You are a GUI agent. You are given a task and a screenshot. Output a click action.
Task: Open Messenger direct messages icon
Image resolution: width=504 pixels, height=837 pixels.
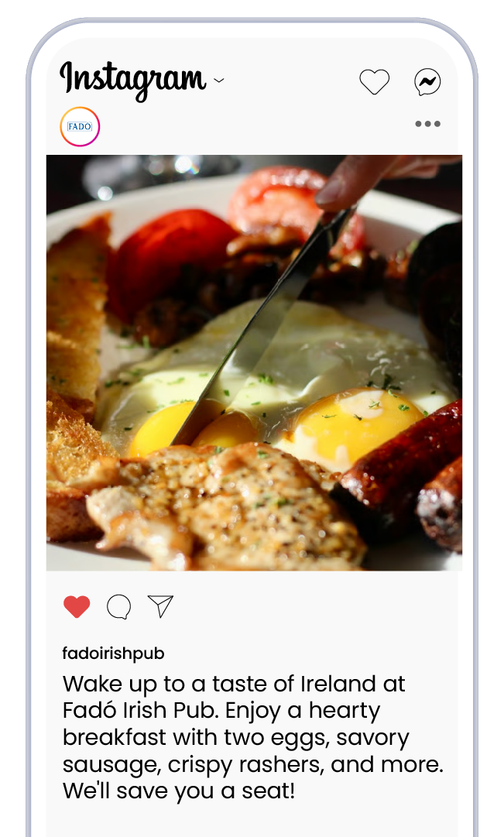coord(427,82)
